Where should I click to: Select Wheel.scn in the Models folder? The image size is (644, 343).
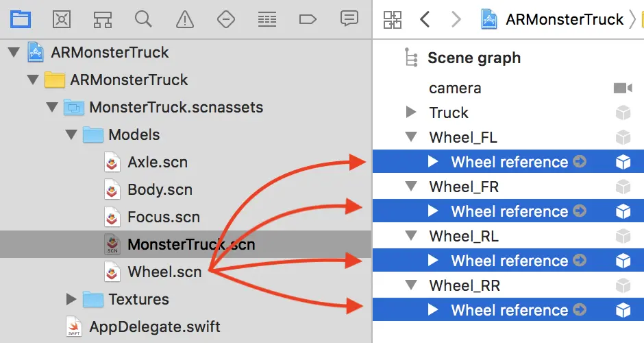(164, 272)
